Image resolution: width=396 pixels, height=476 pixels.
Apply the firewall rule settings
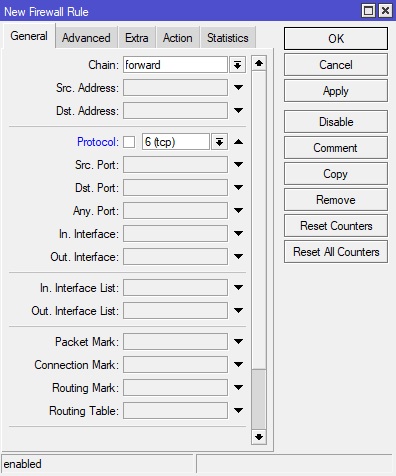tap(336, 91)
